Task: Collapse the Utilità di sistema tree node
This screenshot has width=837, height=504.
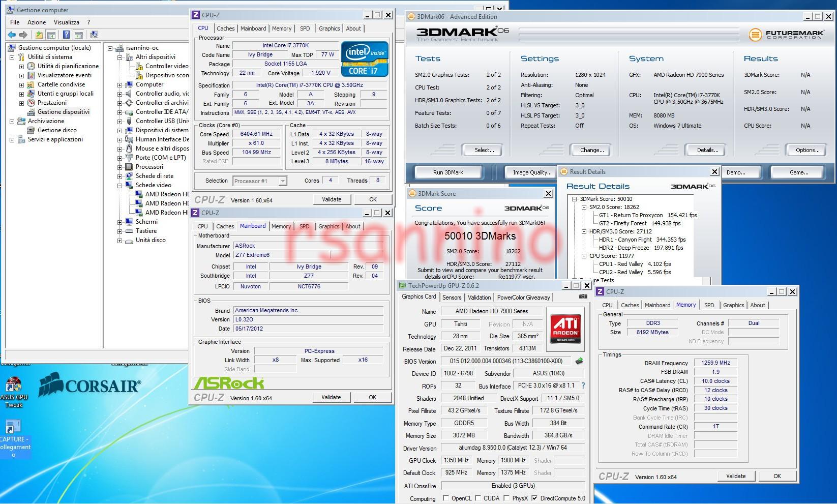Action: (x=12, y=57)
